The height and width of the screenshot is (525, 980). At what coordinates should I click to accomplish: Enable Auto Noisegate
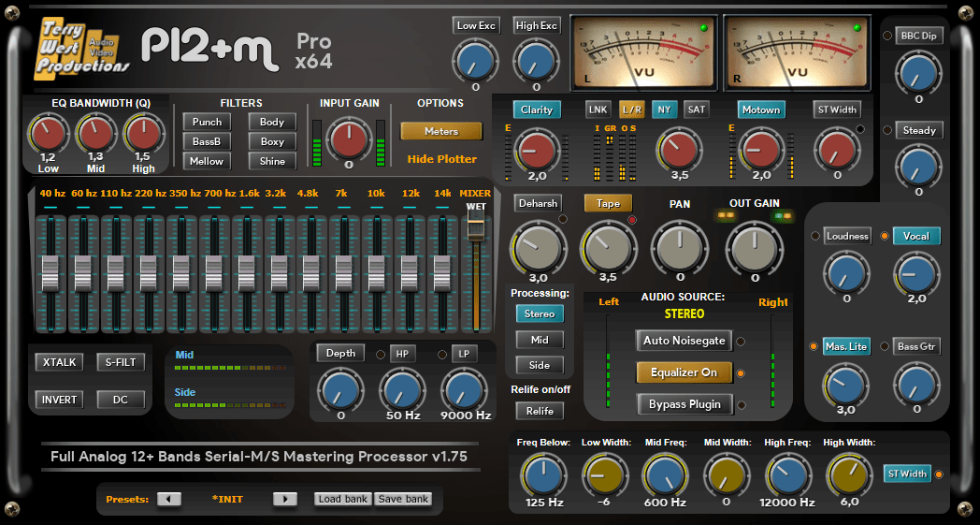coord(685,341)
